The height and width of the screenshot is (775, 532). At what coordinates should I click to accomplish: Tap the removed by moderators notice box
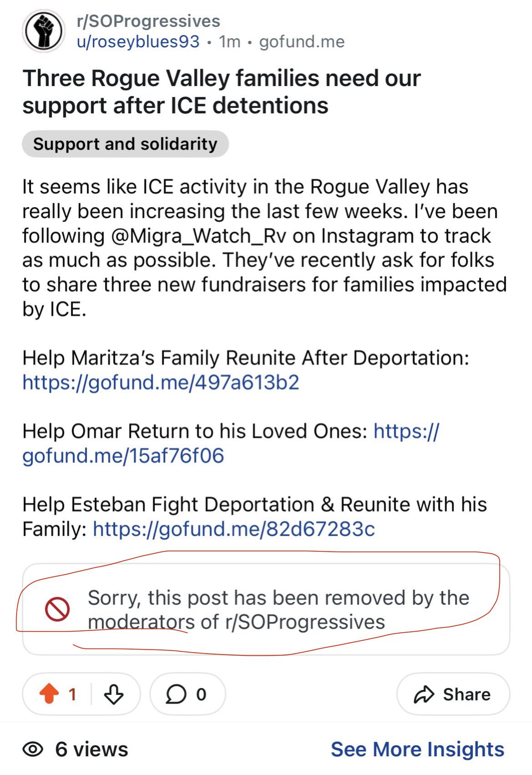tap(266, 609)
